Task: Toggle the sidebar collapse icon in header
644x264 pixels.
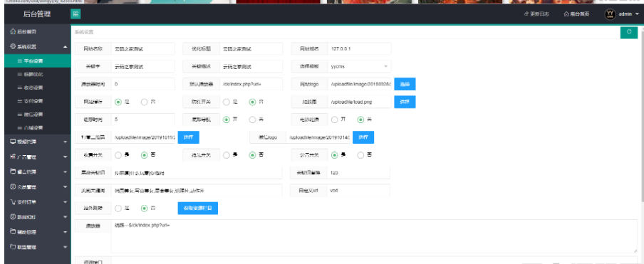Action: tap(76, 14)
